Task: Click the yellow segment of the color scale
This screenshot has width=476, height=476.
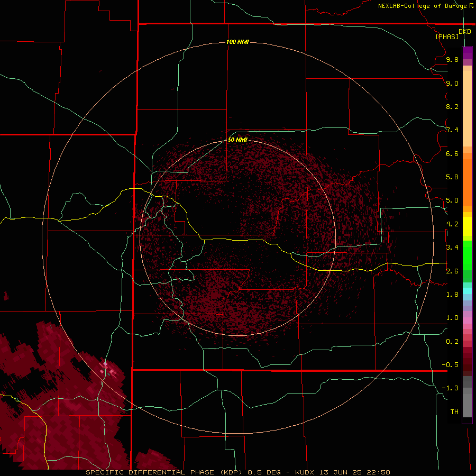Action: 467,226
